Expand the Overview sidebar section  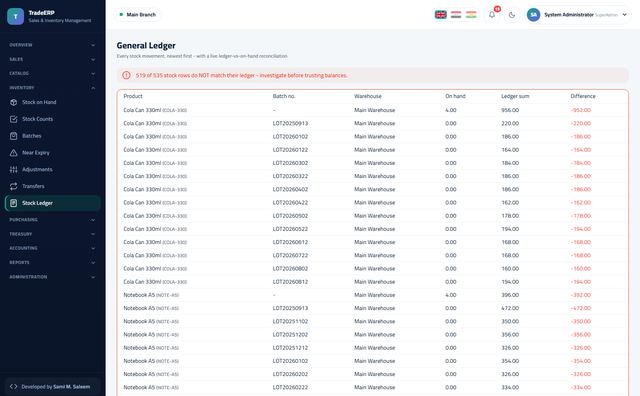tap(53, 45)
